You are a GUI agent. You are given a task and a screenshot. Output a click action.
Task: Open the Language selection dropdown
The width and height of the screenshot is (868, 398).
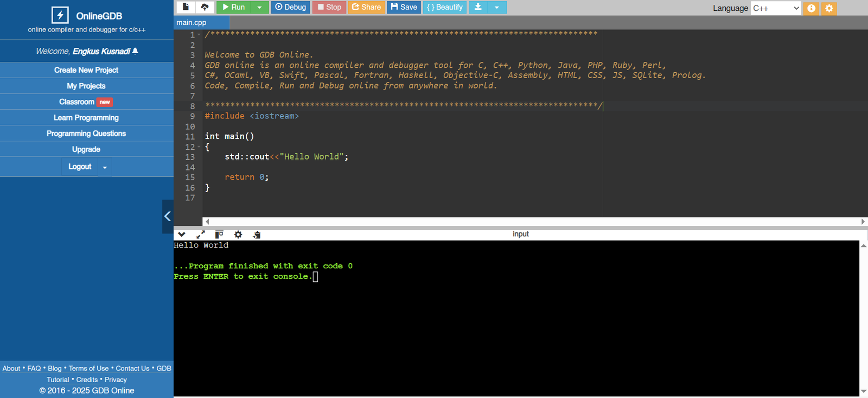point(775,8)
